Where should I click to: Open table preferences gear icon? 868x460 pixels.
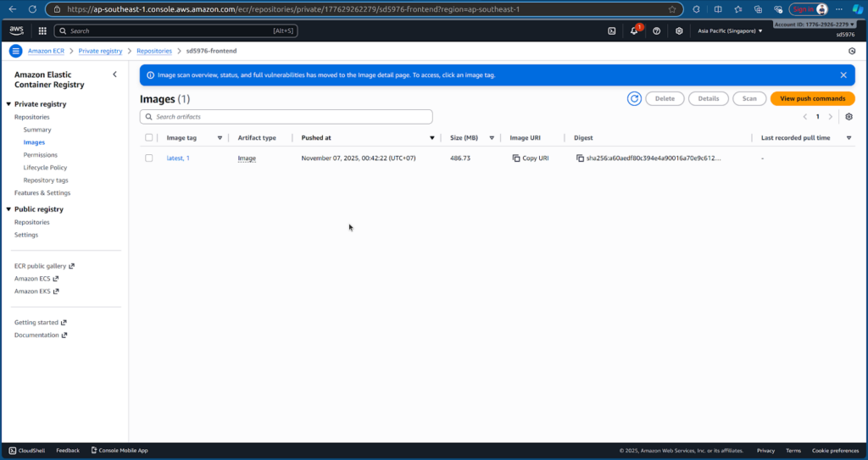coord(849,117)
